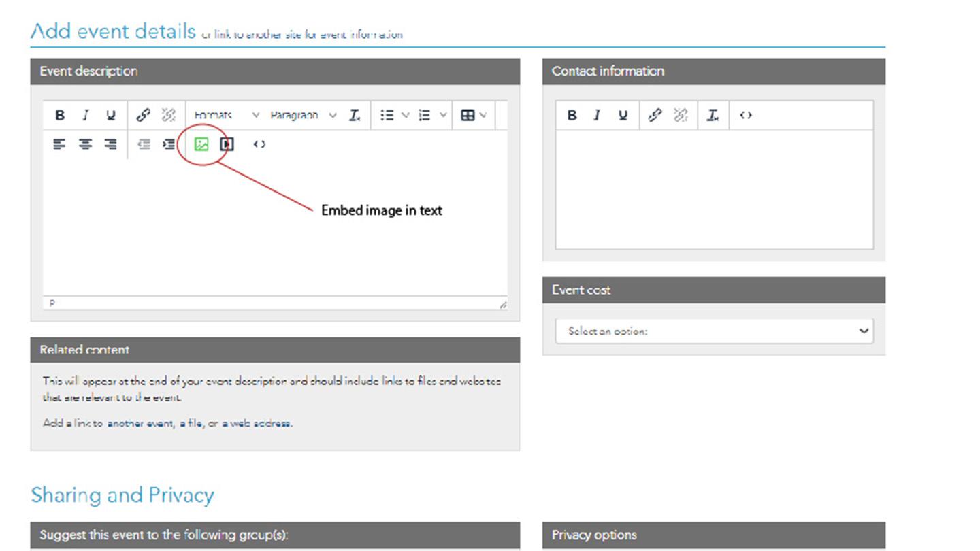Open the bullet list options arrow

(405, 115)
